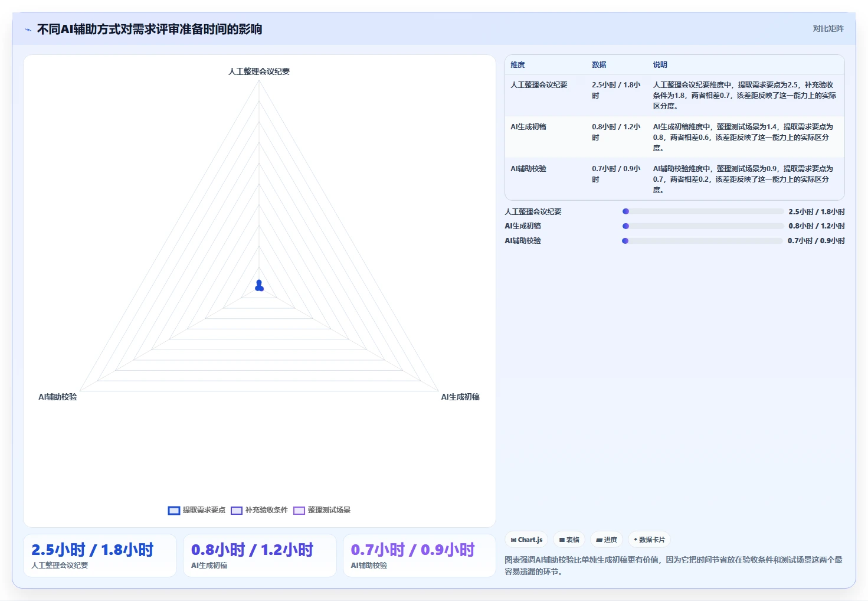This screenshot has height=601, width=868.
Task: Click the AI辅助校验 progress bar
Action: point(702,241)
